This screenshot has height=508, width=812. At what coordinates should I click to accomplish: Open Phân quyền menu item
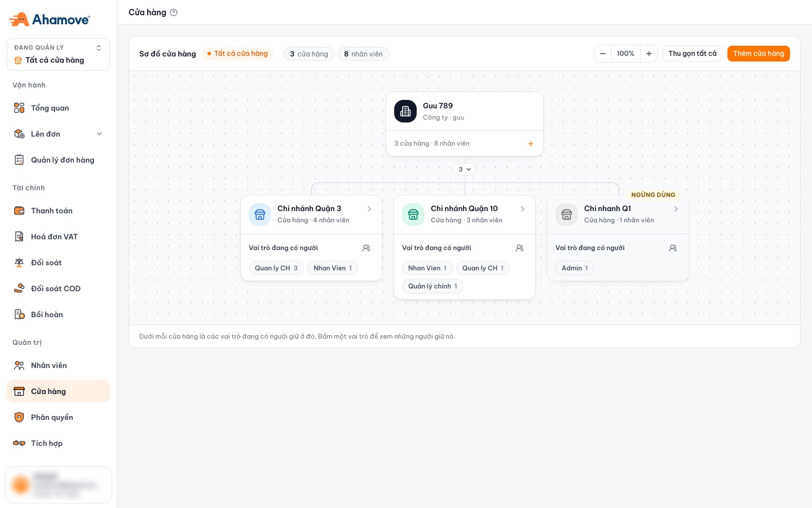tap(58, 417)
